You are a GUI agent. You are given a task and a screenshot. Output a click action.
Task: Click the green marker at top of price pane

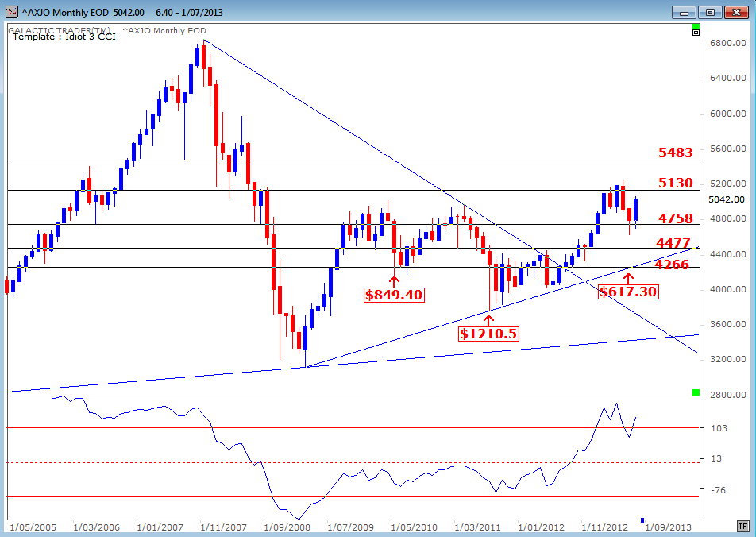click(x=696, y=26)
